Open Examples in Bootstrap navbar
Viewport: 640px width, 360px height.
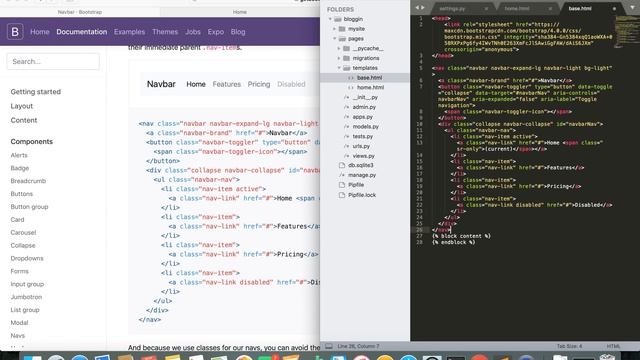point(129,32)
